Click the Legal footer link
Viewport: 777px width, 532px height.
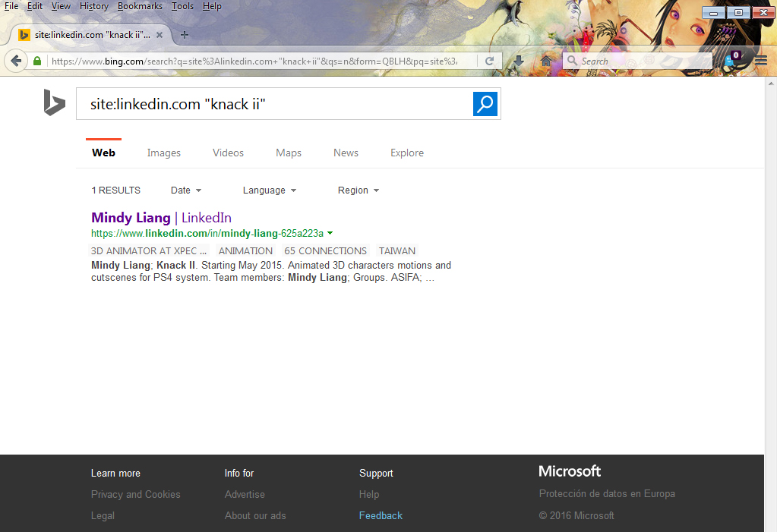(103, 515)
